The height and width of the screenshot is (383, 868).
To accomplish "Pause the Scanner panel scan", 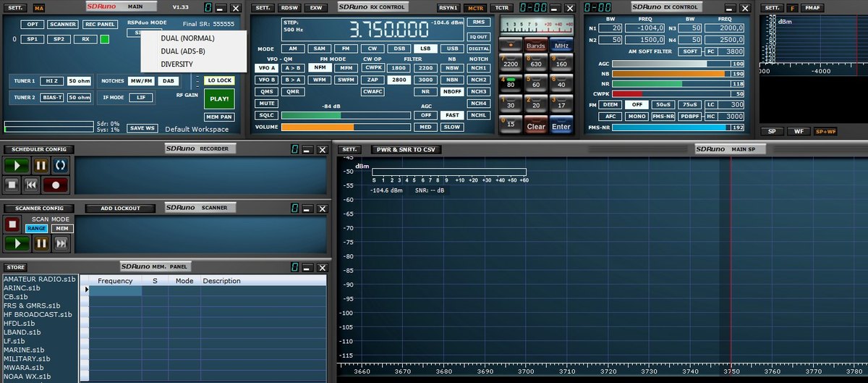I will pyautogui.click(x=41, y=243).
